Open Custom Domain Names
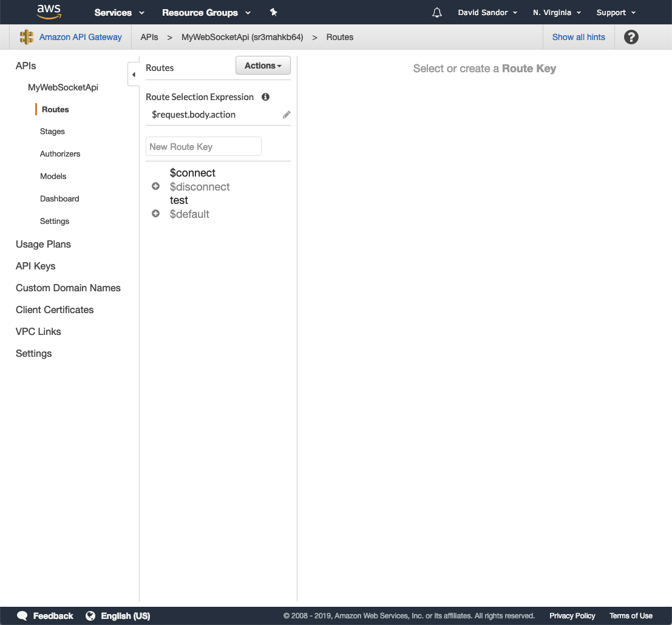This screenshot has height=625, width=672. (68, 288)
